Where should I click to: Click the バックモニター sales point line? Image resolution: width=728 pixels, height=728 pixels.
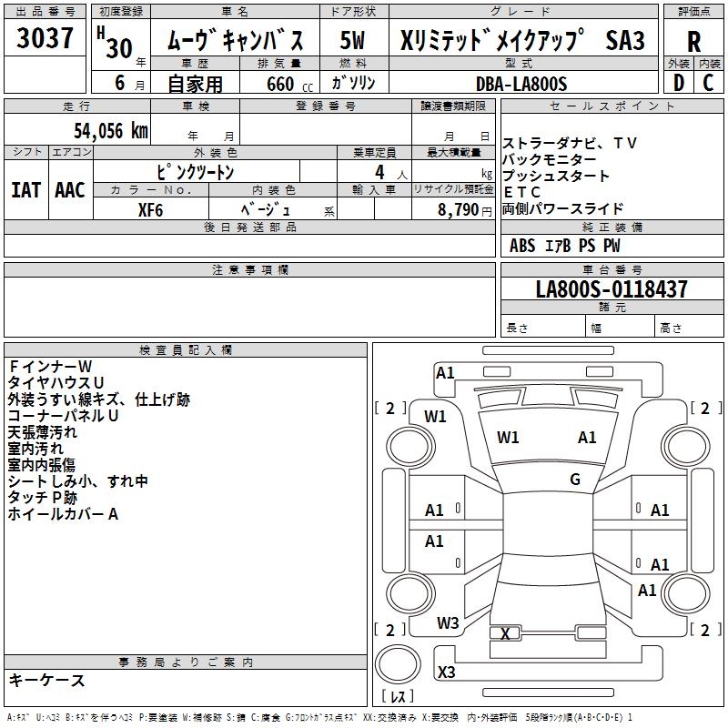pyautogui.click(x=550, y=159)
